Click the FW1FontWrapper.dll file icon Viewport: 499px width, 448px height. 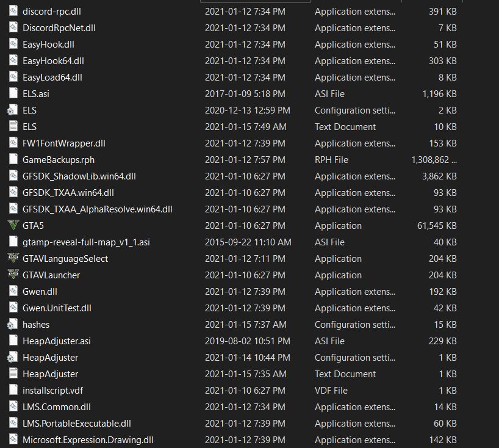(x=13, y=143)
